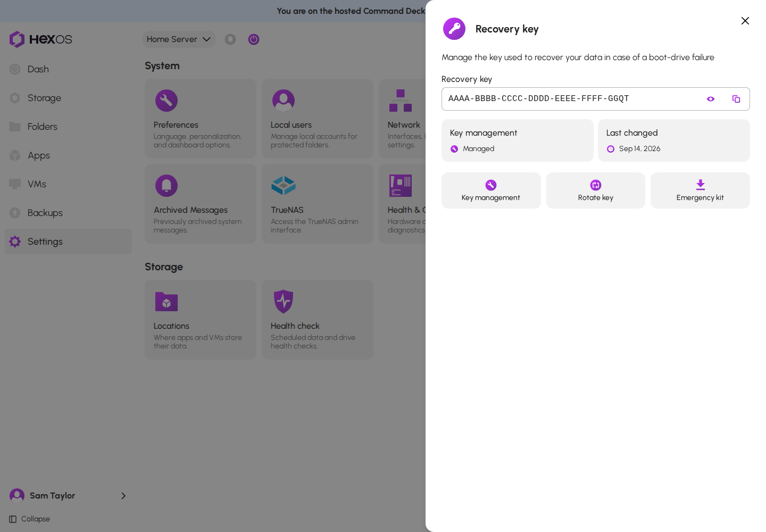Image resolution: width=766 pixels, height=532 pixels.
Task: Click the Last changed info card
Action: (674, 140)
